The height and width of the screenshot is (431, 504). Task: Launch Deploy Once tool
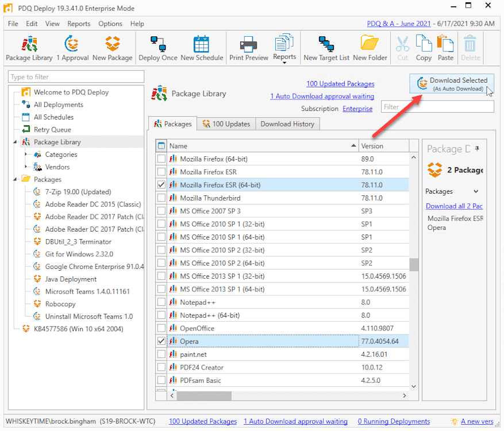(x=158, y=48)
